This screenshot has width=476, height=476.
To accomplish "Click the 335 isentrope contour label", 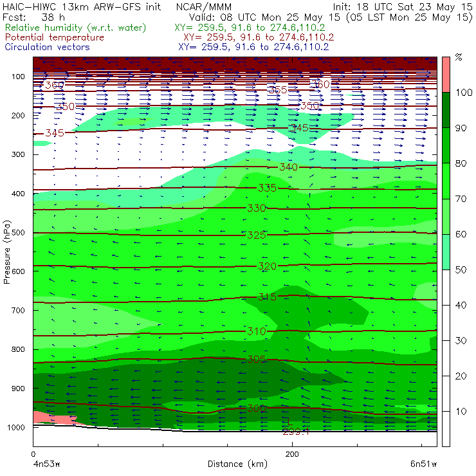I will [267, 188].
